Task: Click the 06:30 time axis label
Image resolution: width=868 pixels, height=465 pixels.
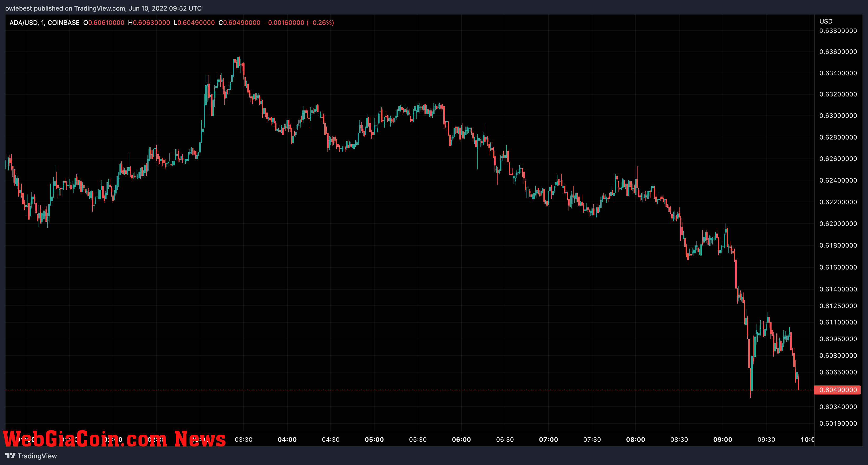Action: click(505, 439)
